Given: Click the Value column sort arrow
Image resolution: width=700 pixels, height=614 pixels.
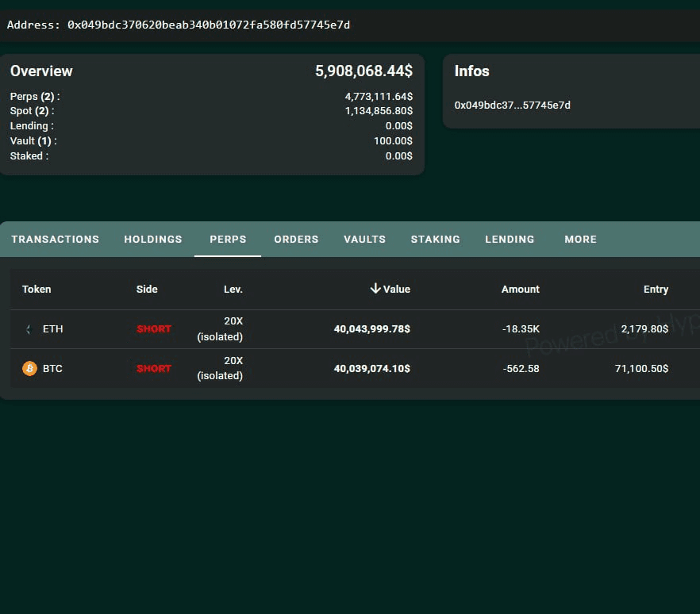Looking at the screenshot, I should (x=375, y=289).
